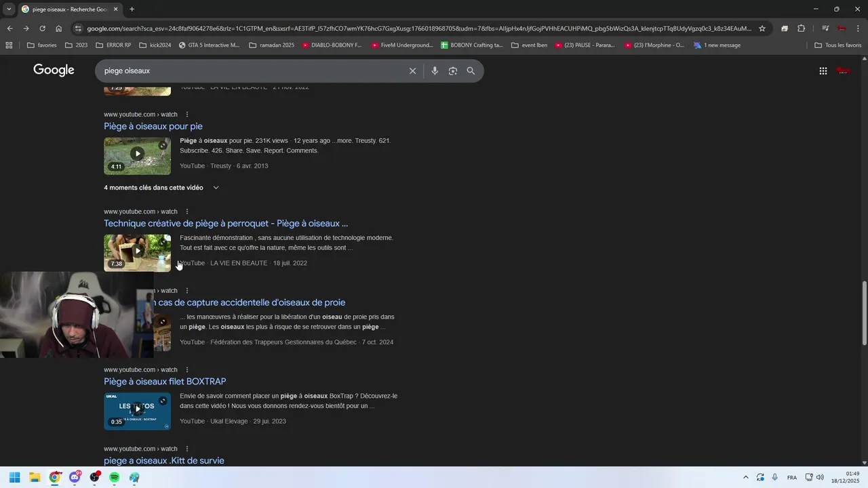The width and height of the screenshot is (868, 488).
Task: Open result 'Piège à oiseaux pour pie'
Action: pyautogui.click(x=153, y=126)
